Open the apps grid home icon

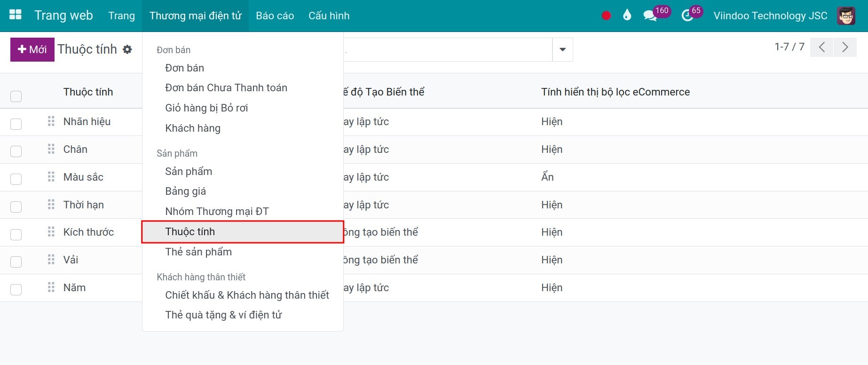pos(16,15)
